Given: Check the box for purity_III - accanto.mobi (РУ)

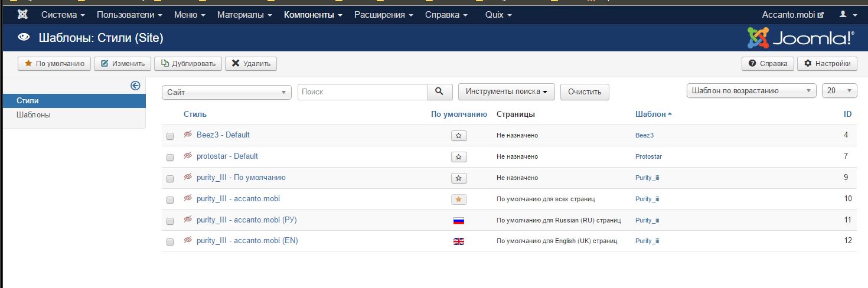Looking at the screenshot, I should (x=170, y=221).
